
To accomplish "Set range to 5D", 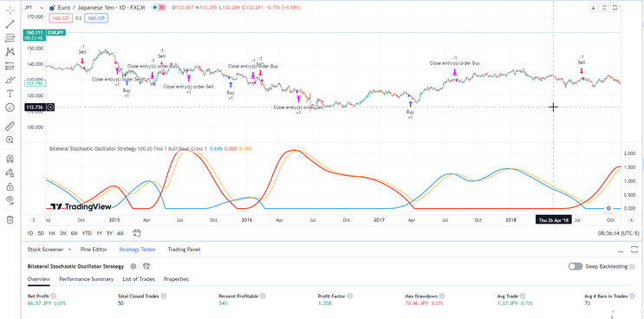I will (x=41, y=233).
